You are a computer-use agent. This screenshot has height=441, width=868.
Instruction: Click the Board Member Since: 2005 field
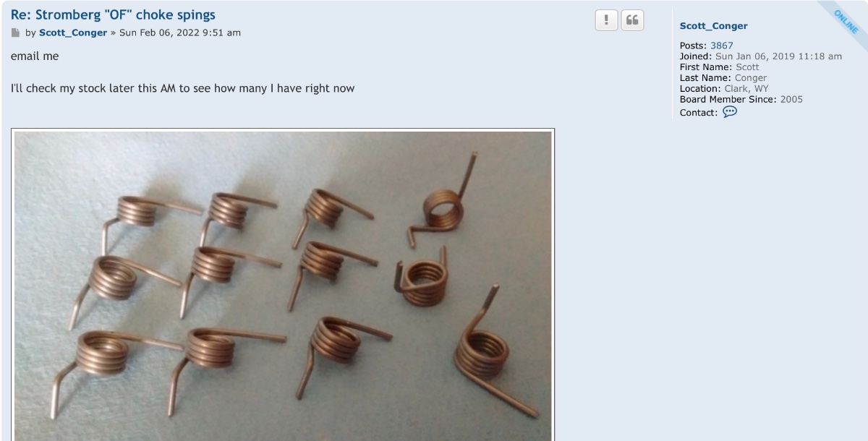pyautogui.click(x=741, y=100)
